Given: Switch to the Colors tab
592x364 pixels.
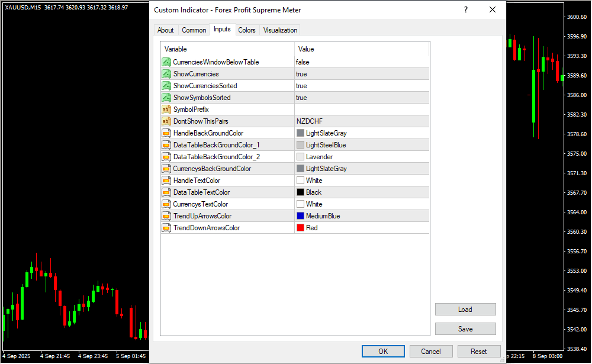Looking at the screenshot, I should pos(247,30).
